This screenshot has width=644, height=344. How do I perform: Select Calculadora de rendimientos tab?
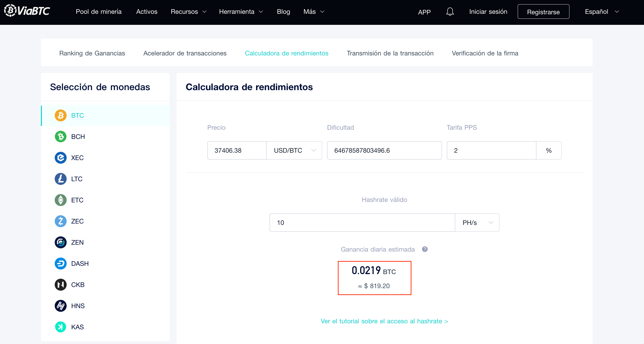[287, 53]
